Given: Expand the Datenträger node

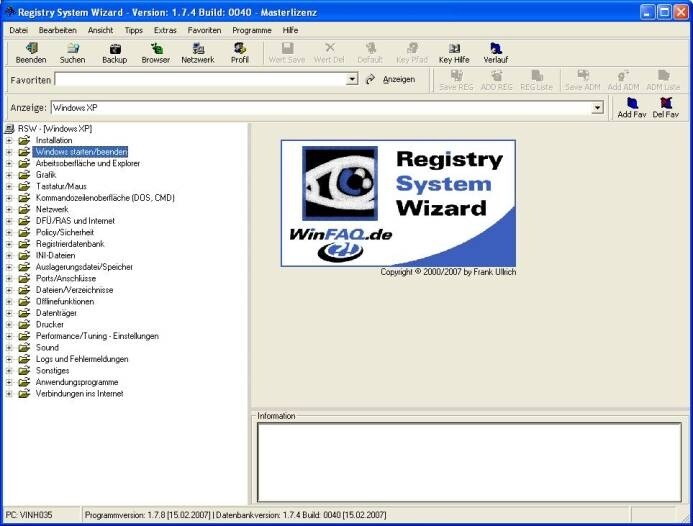Looking at the screenshot, I should point(9,313).
